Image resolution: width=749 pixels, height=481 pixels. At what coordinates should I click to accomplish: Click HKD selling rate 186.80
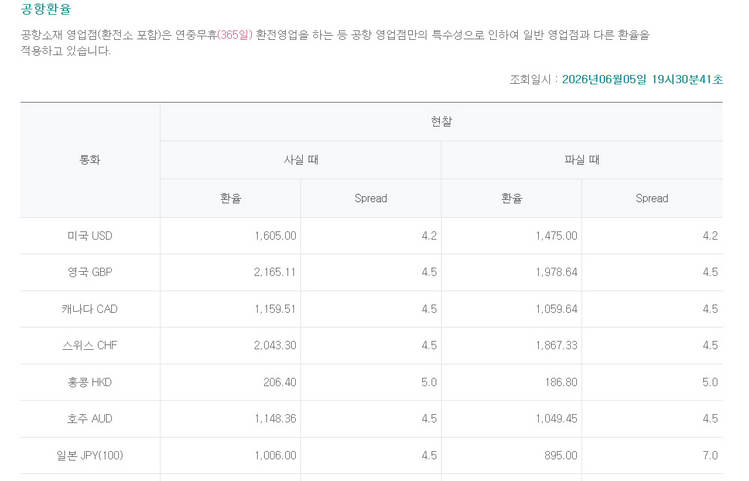[x=561, y=382]
